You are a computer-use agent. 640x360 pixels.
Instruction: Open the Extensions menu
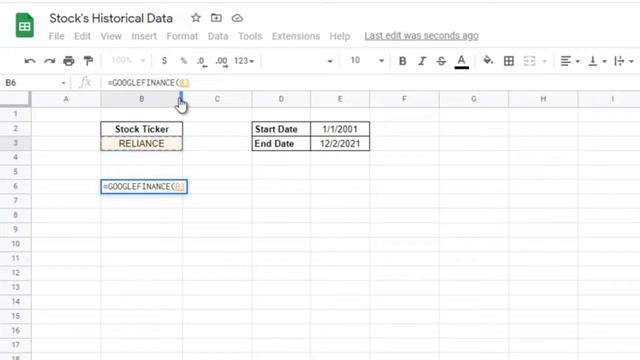[296, 36]
